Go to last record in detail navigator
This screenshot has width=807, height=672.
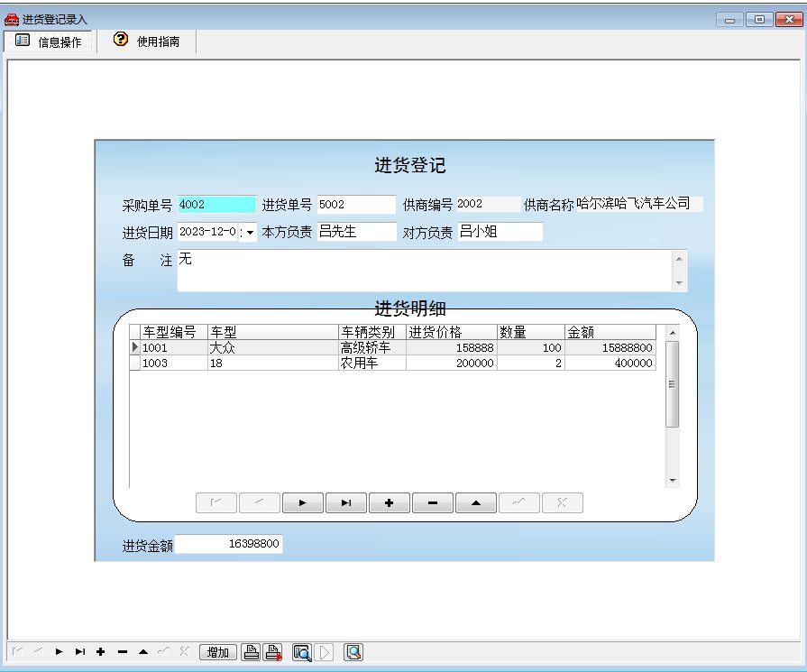click(346, 502)
